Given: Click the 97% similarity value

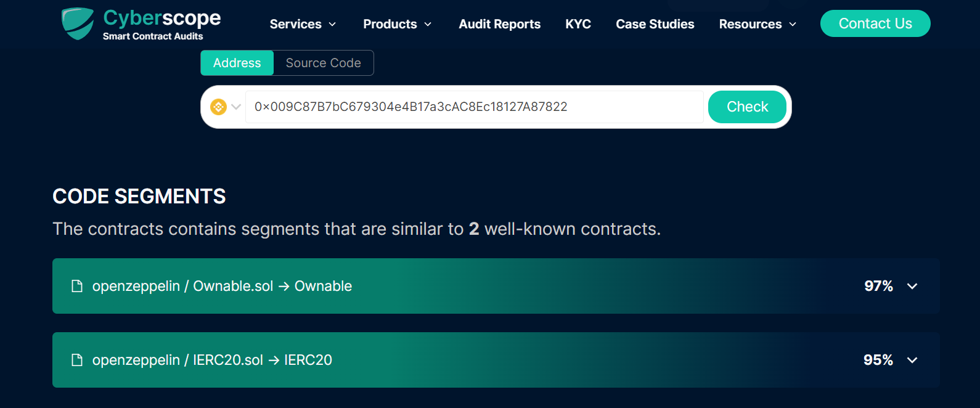Looking at the screenshot, I should pyautogui.click(x=878, y=286).
